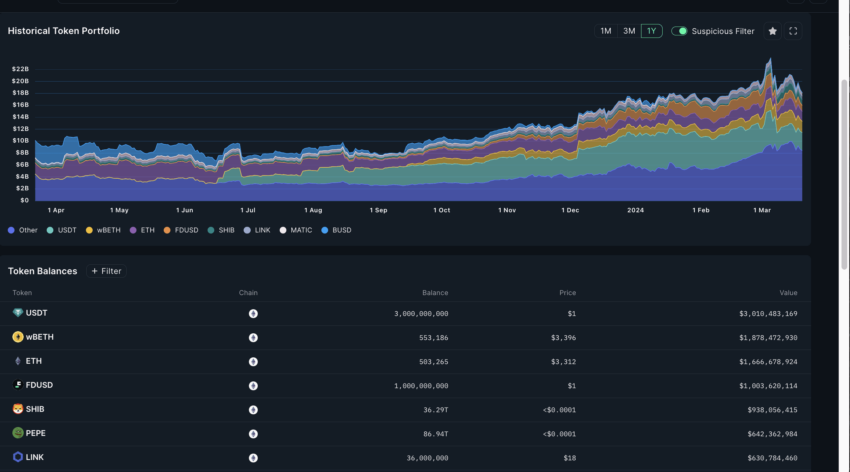This screenshot has width=850, height=472.
Task: Toggle USDT series in chart legend
Action: point(64,230)
